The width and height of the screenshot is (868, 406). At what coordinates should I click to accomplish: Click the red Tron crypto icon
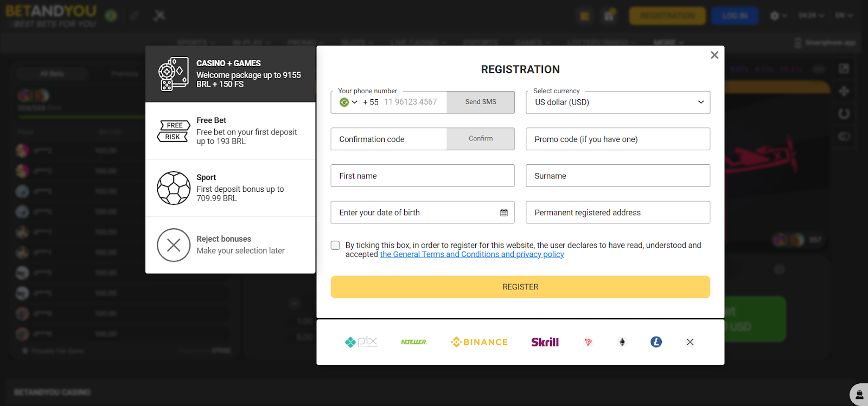588,342
